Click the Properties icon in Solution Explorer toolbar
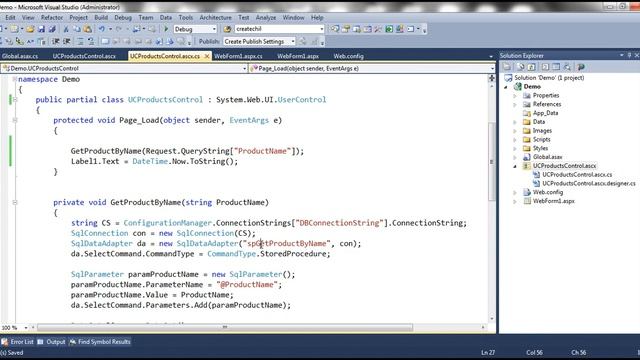 click(x=507, y=67)
